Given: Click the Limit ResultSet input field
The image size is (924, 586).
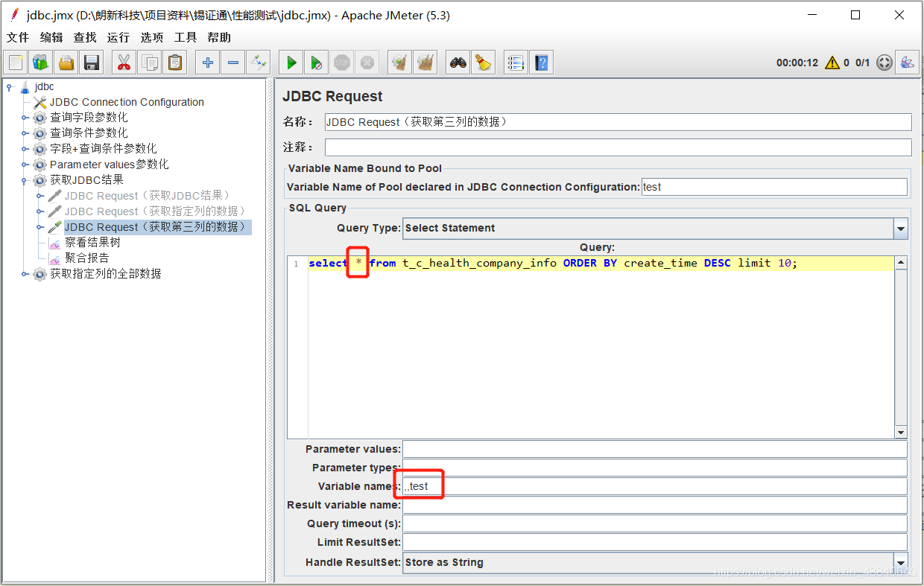Looking at the screenshot, I should click(x=655, y=542).
